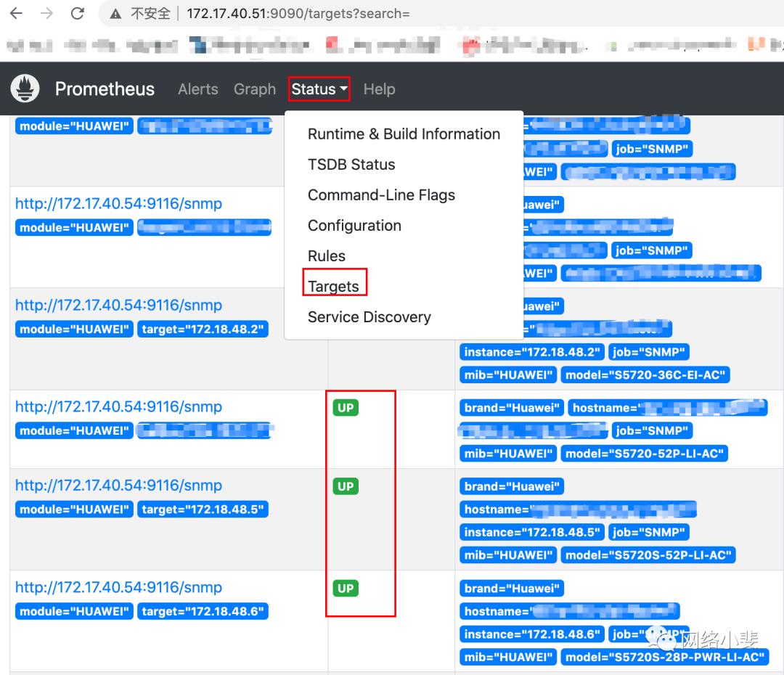Select Runtime & Build Information
Viewport: 784px width, 675px height.
point(404,134)
